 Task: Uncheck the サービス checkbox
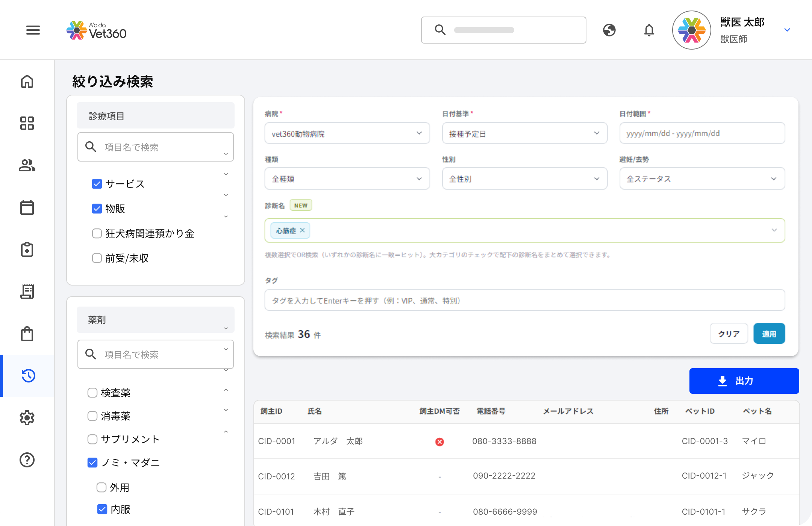97,184
